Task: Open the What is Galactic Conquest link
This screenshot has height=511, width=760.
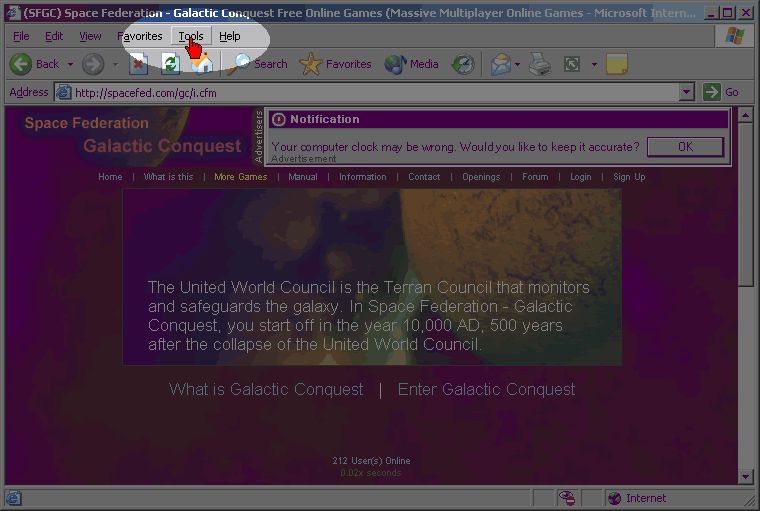Action: [266, 389]
